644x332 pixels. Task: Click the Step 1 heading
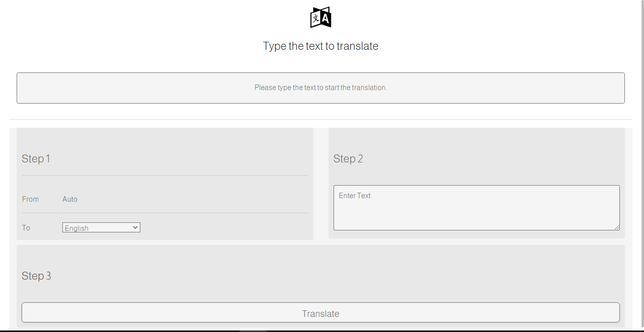pyautogui.click(x=36, y=159)
